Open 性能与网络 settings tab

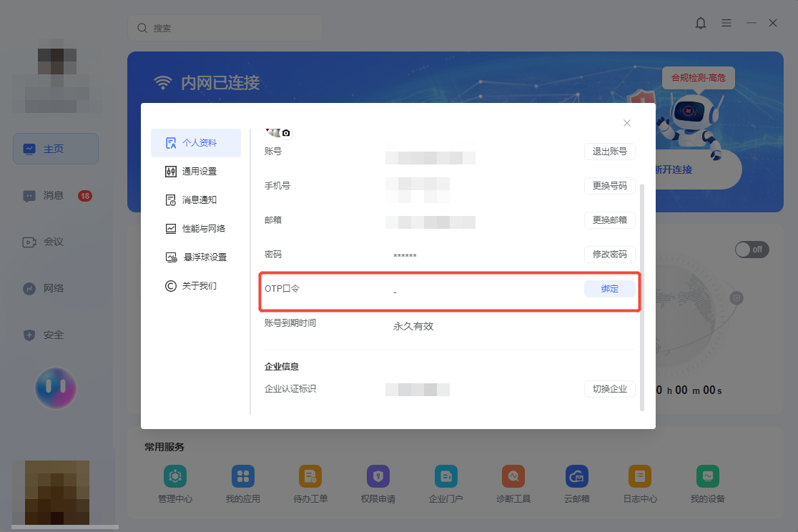tap(196, 229)
